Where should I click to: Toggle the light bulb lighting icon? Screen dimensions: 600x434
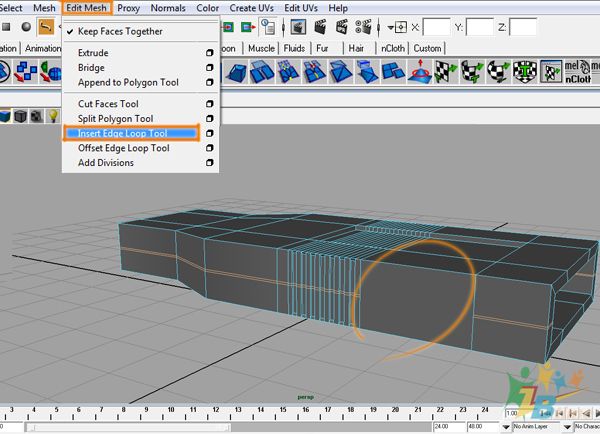[x=53, y=116]
